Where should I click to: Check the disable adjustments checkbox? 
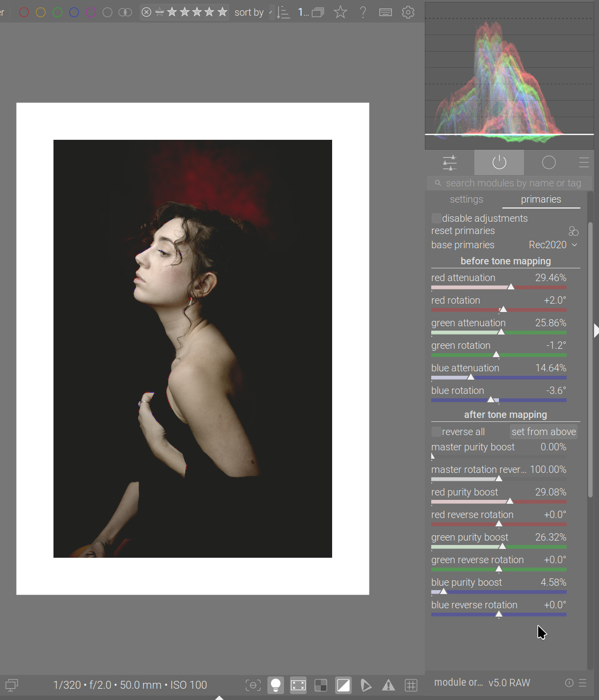coord(436,218)
